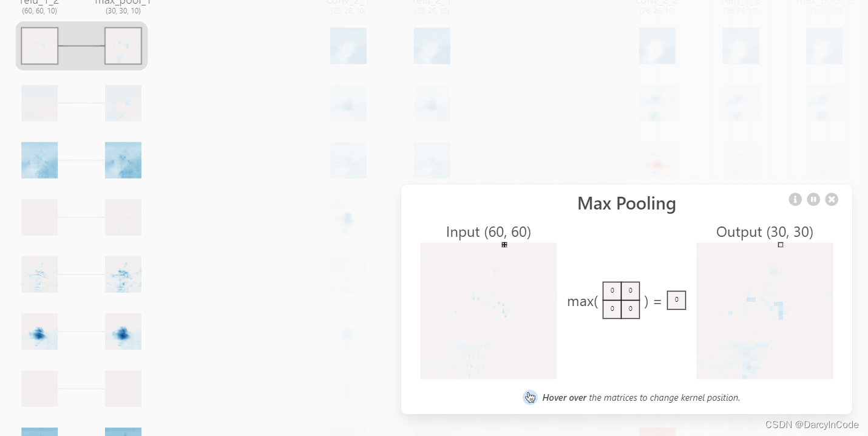Select second max_pool_1 feature map
The image size is (868, 436).
coord(123,103)
